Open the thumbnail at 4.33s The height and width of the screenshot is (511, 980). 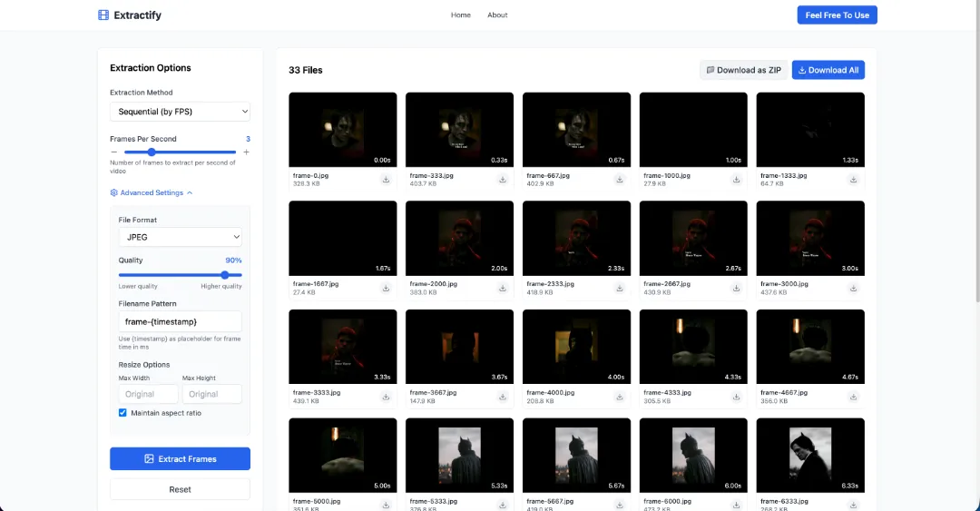693,347
